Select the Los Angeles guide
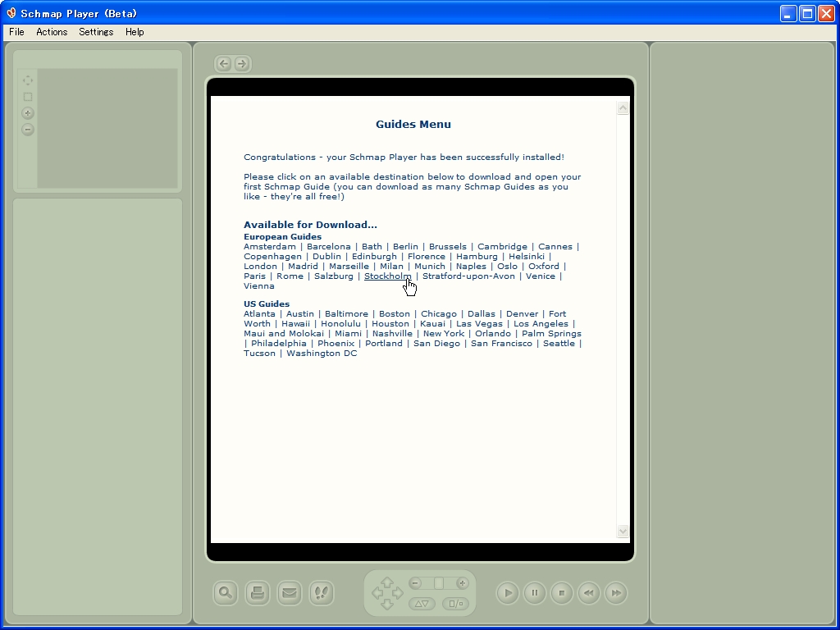Image resolution: width=840 pixels, height=630 pixels. click(541, 324)
